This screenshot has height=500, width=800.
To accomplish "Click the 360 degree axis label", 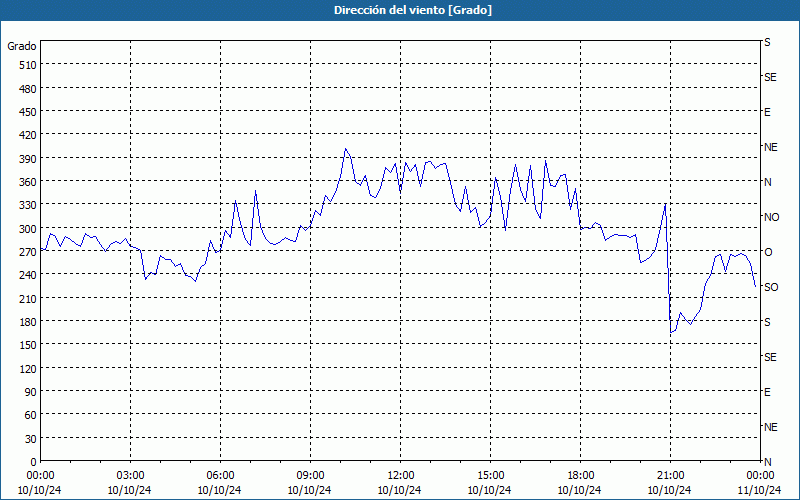I will click(28, 182).
